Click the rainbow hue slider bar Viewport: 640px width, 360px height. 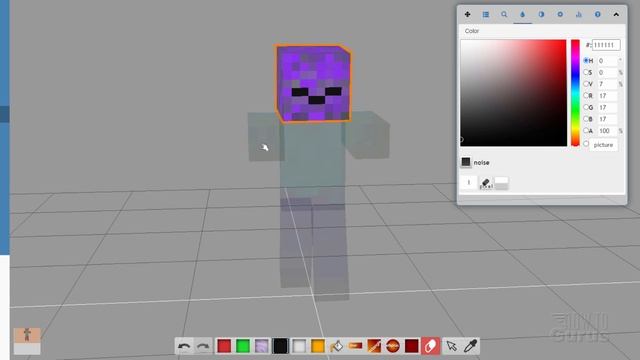click(x=575, y=93)
